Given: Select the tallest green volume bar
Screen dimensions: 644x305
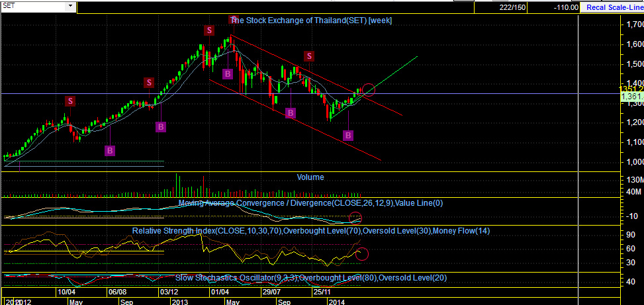Looking at the screenshot, I should (177, 185).
